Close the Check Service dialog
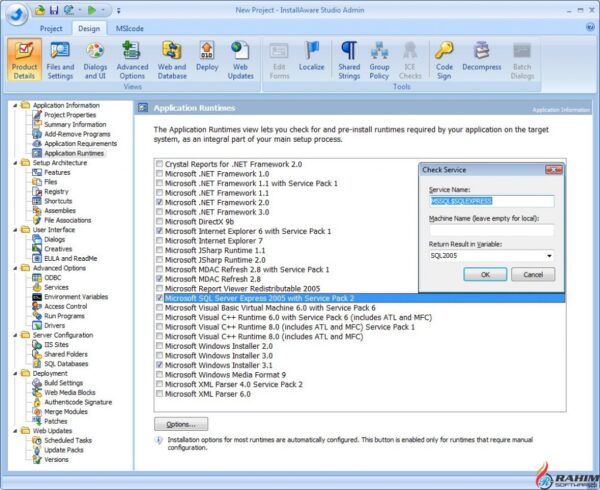The height and width of the screenshot is (490, 600). [553, 170]
